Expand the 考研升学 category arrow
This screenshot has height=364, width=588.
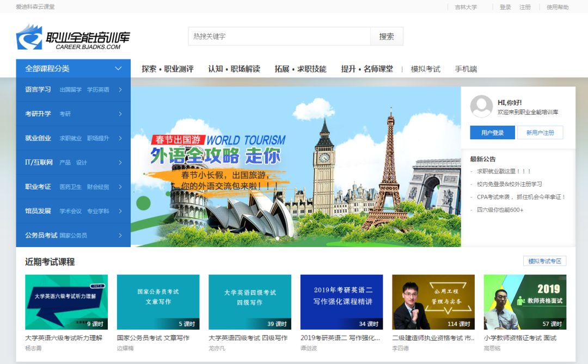coord(120,114)
